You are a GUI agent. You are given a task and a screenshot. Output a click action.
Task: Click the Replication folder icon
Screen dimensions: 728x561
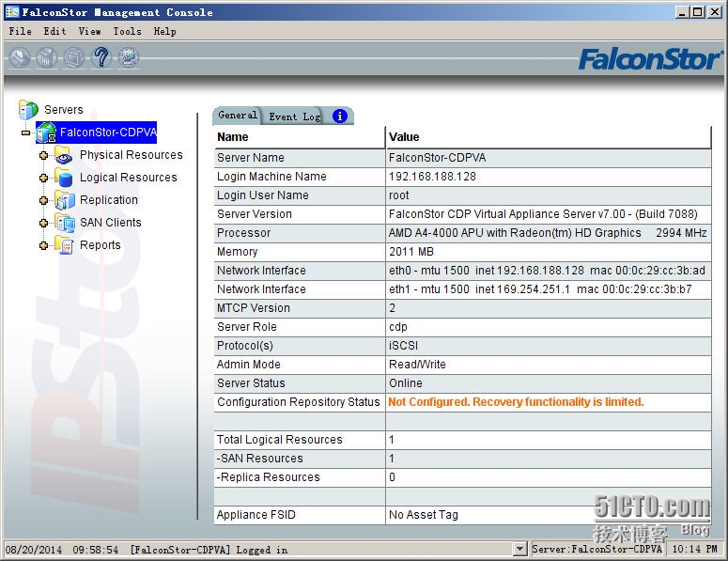[x=64, y=200]
